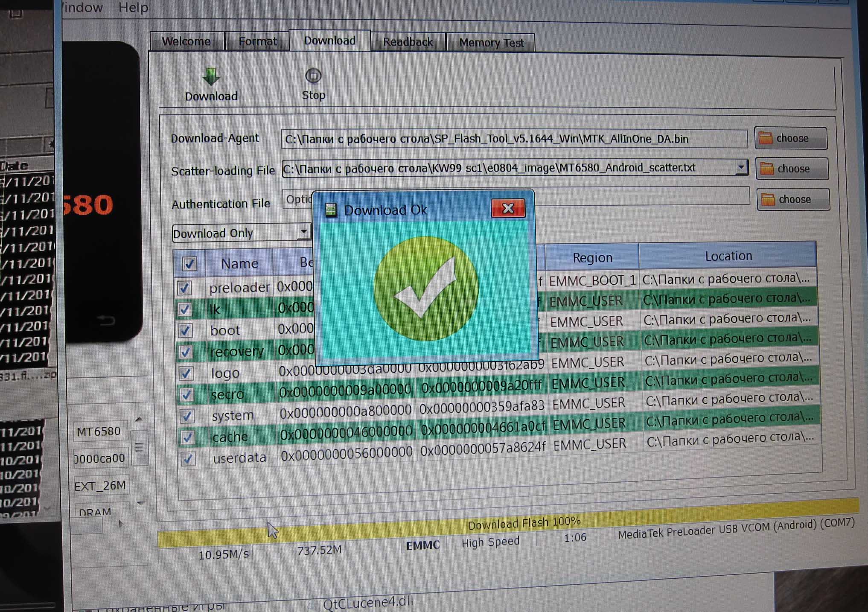Click the back arrow on phone image

point(106,320)
